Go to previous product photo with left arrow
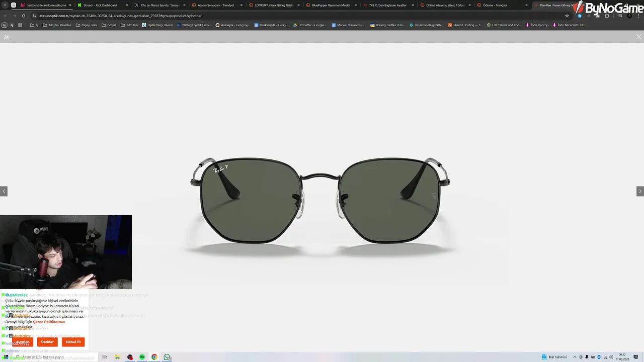This screenshot has height=362, width=644. [4, 191]
